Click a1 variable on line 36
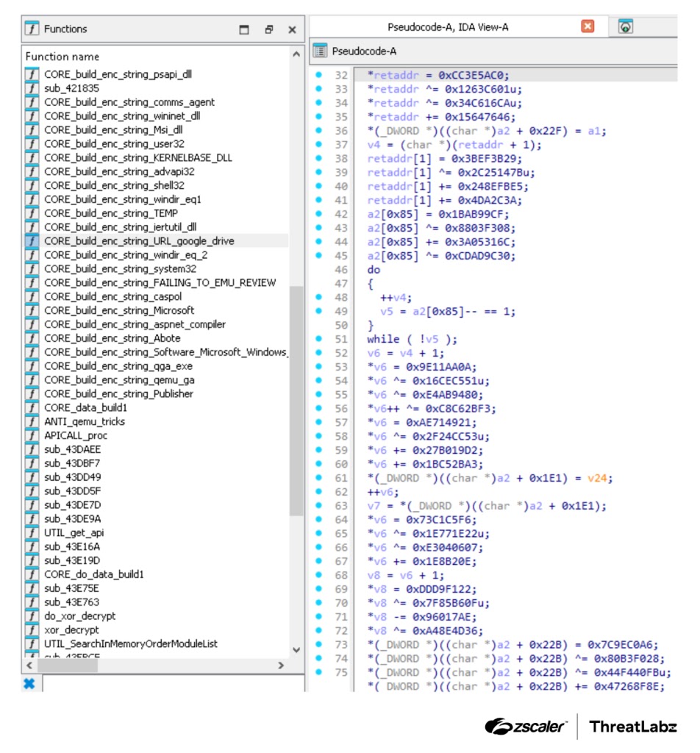This screenshot has width=700, height=753. pyautogui.click(x=593, y=131)
